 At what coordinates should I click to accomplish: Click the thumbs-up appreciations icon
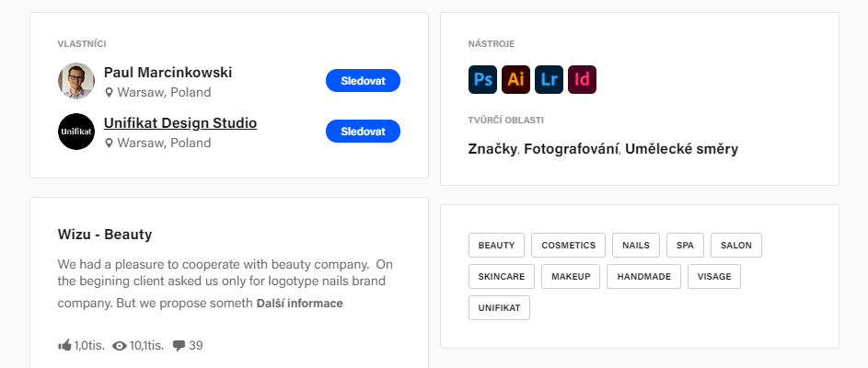pyautogui.click(x=64, y=346)
